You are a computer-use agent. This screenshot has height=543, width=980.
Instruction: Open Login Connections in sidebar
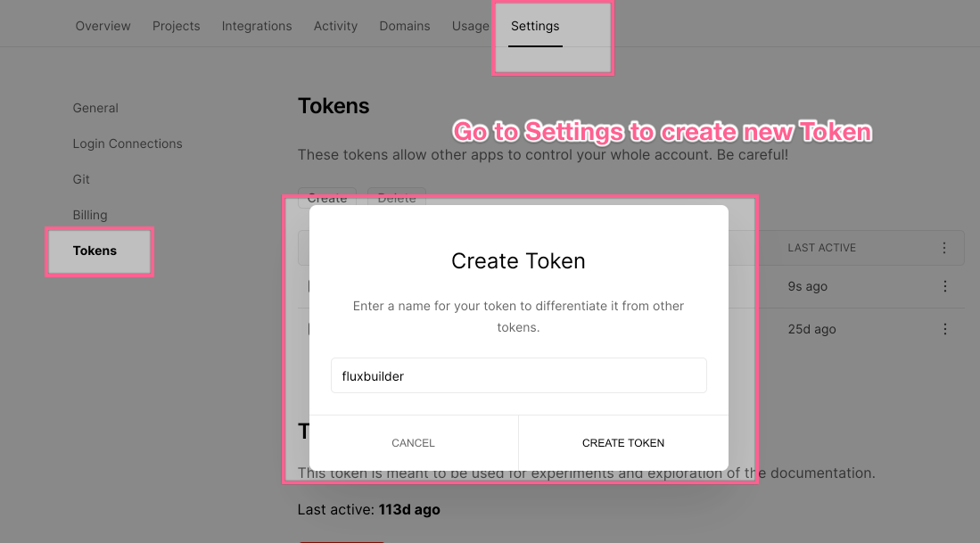tap(128, 144)
